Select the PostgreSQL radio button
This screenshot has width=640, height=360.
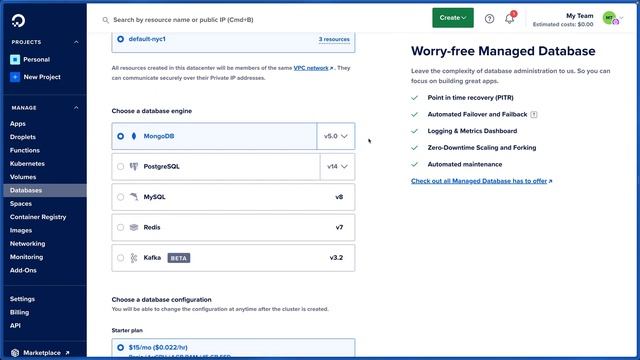[x=120, y=167]
